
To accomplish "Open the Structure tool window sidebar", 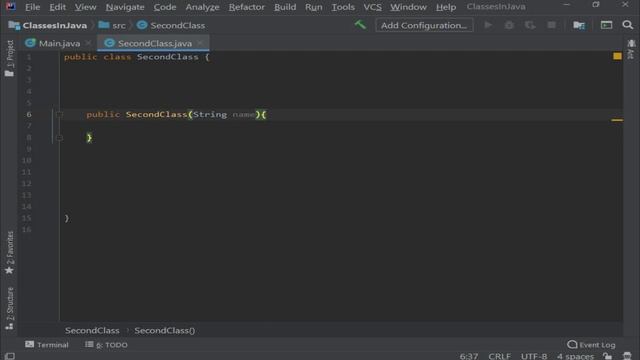I will click(9, 309).
